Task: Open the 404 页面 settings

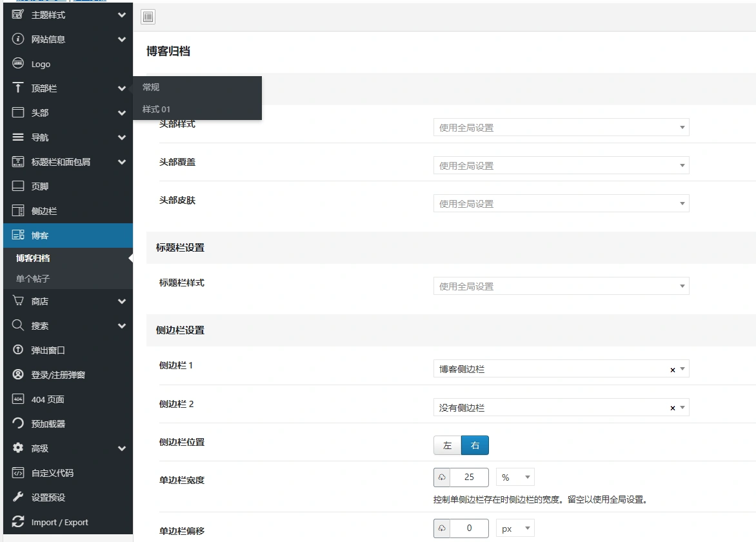Action: 46,399
